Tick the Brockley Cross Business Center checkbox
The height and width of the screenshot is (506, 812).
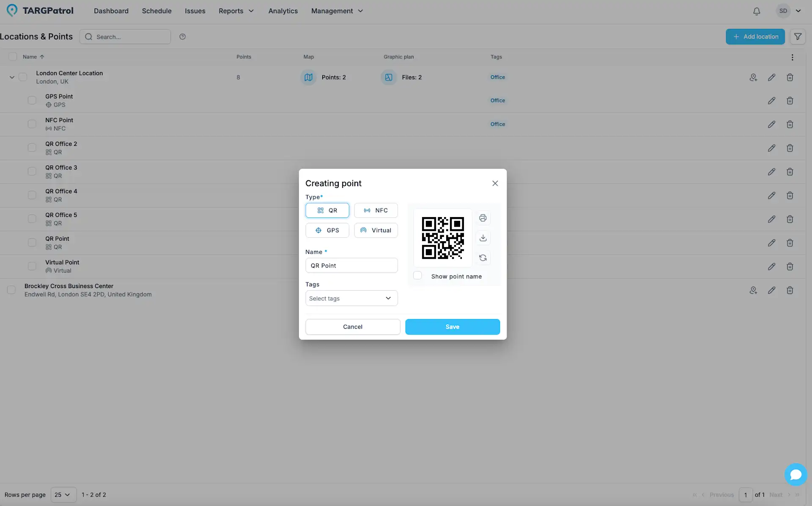tap(11, 290)
